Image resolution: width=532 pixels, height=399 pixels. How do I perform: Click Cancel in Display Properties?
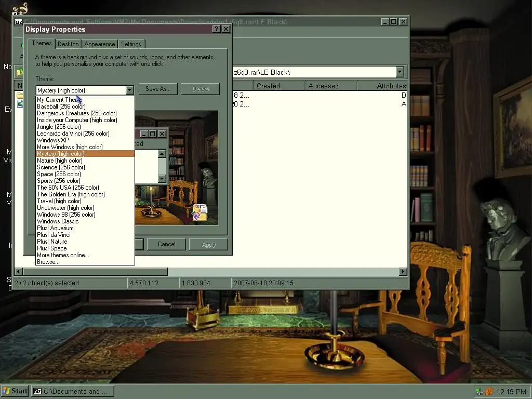(x=166, y=244)
